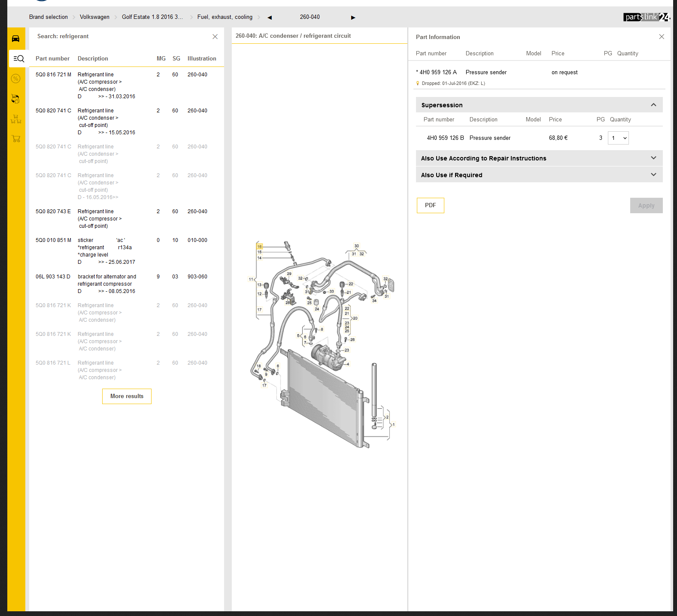677x616 pixels.
Task: Close the refrigerant search results panel
Action: 215,37
